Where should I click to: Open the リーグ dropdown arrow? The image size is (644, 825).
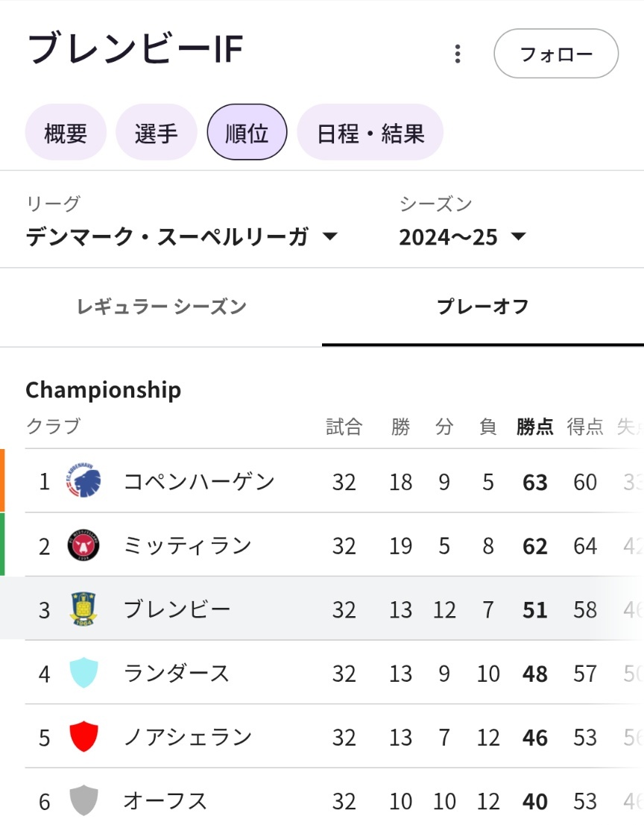pyautogui.click(x=329, y=236)
